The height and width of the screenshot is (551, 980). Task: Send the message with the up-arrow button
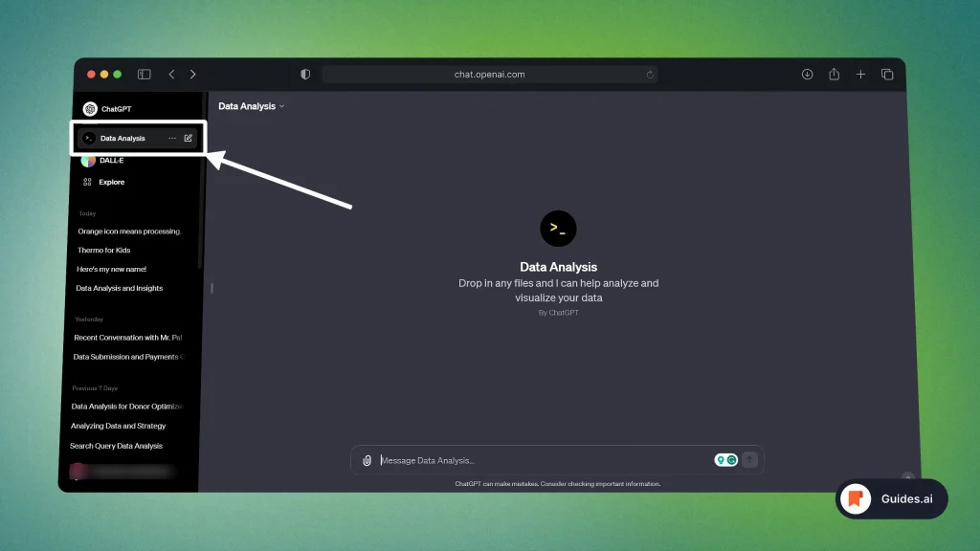749,460
